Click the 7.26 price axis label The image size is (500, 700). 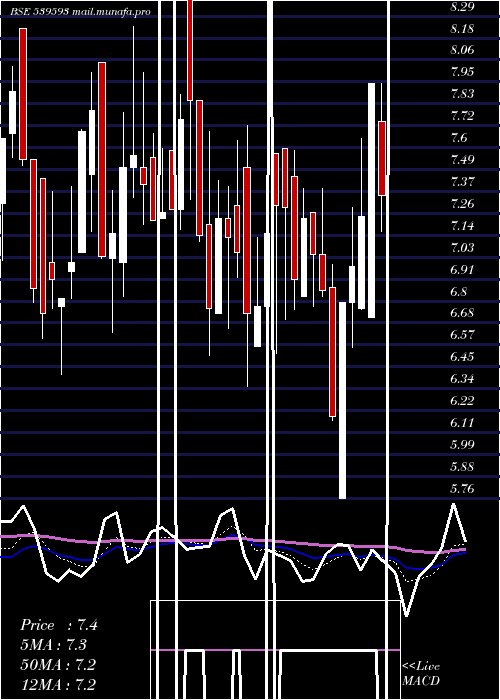tap(462, 204)
